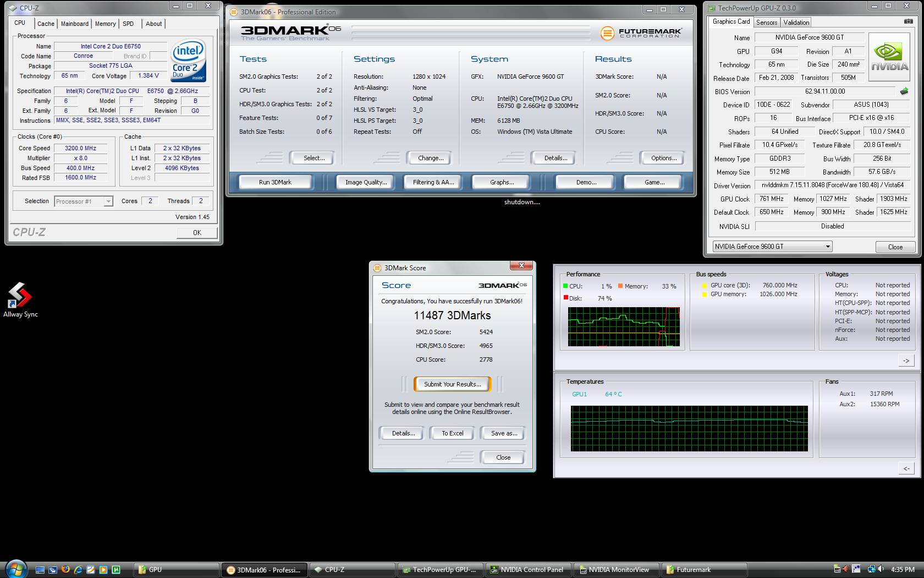The height and width of the screenshot is (578, 924).
Task: Switch to NVIDIA Control Panel taskbar item
Action: (x=529, y=570)
